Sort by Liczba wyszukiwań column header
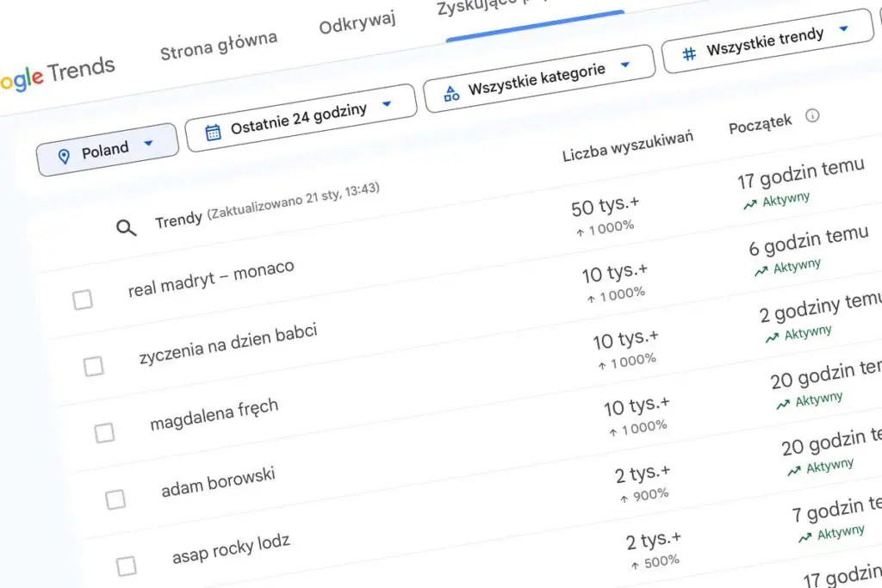Viewport: 882px width, 588px height. pos(627,146)
